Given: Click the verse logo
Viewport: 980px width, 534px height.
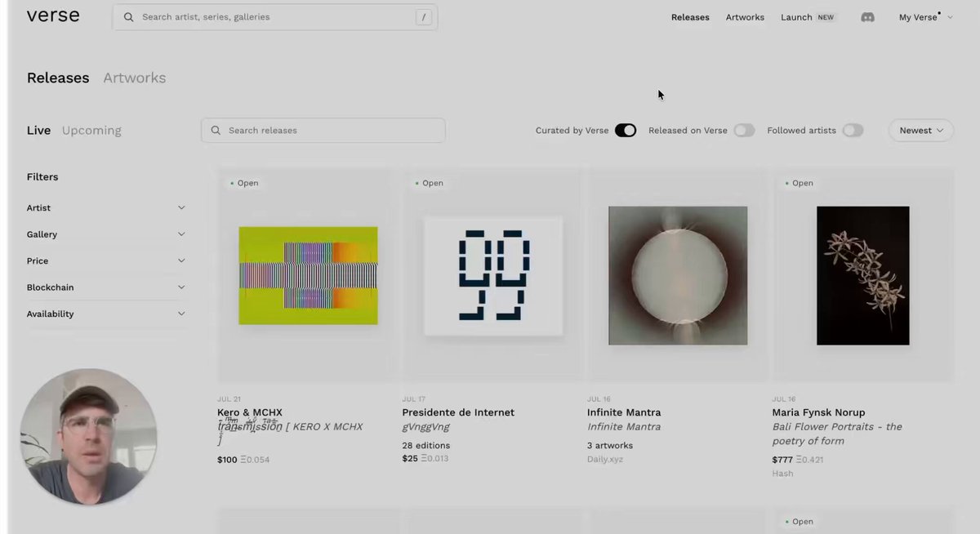Looking at the screenshot, I should [x=53, y=16].
